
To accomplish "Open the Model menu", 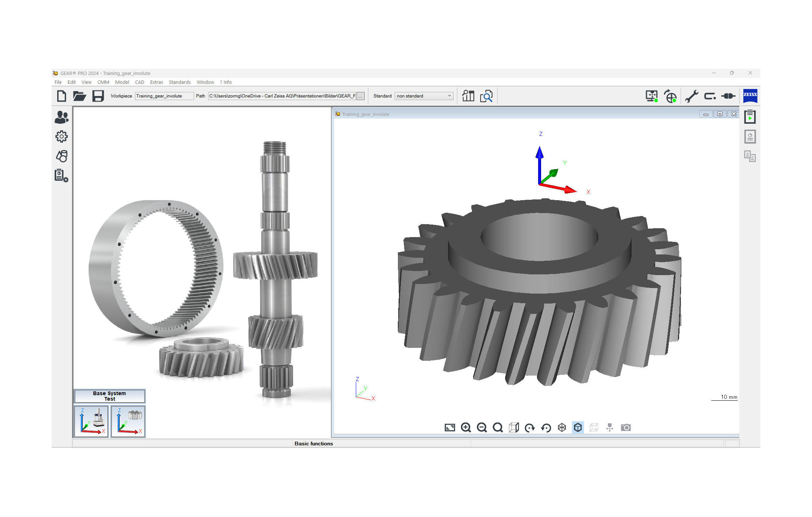I will (122, 82).
